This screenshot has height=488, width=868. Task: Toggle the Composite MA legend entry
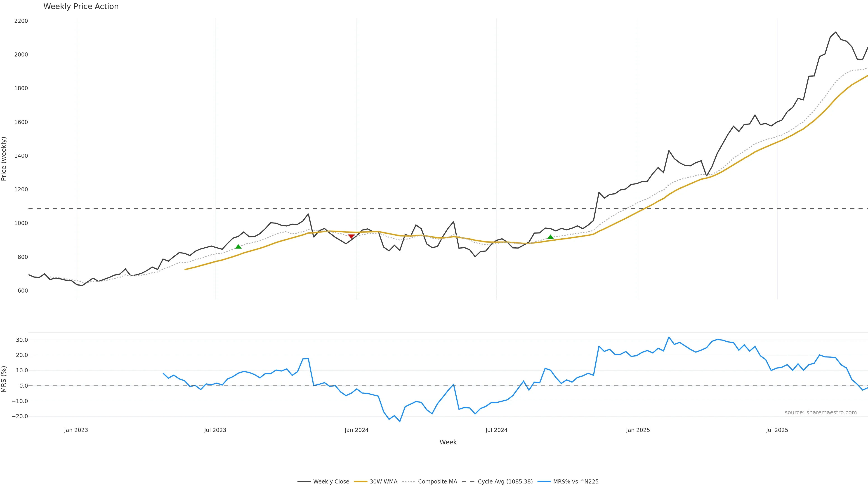437,482
